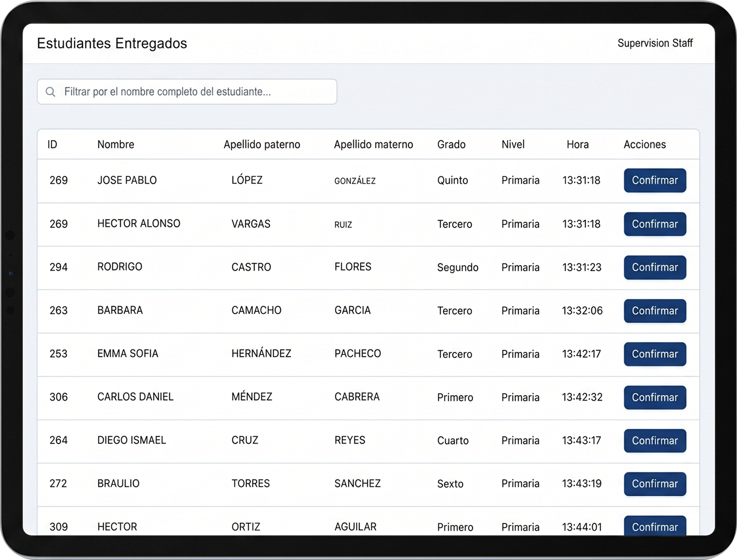This screenshot has width=737, height=560.
Task: Confirm delivery of CARLOS DANIEL MÉNDEZ
Action: [654, 398]
